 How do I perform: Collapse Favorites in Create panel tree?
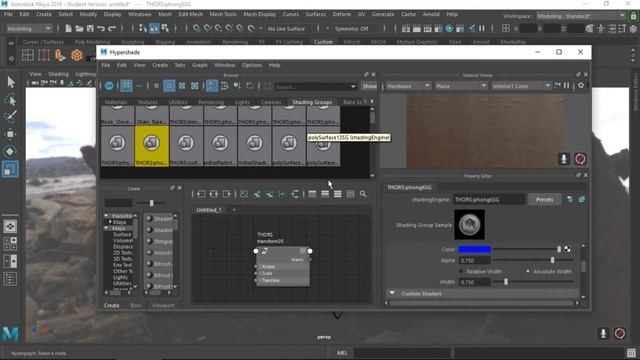[x=106, y=216]
